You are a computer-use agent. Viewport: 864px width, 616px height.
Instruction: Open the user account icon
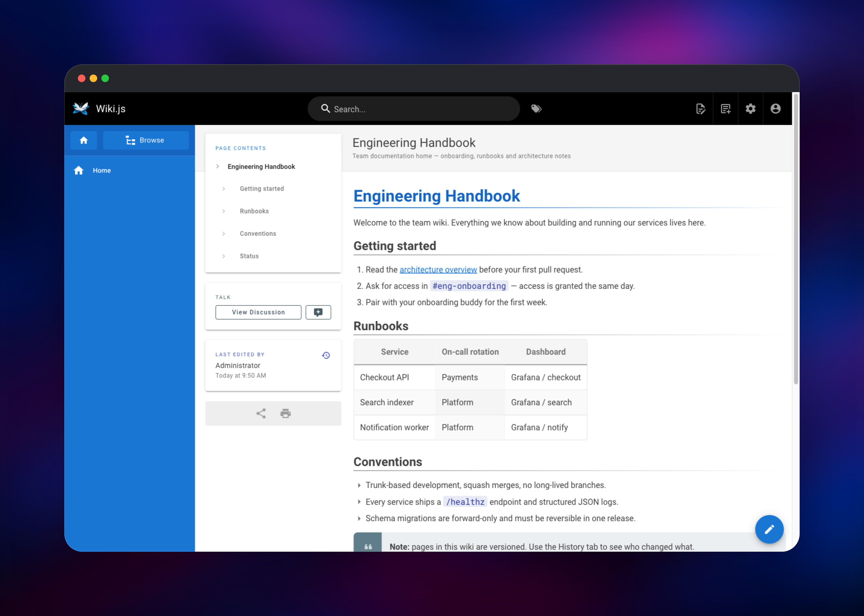tap(775, 109)
